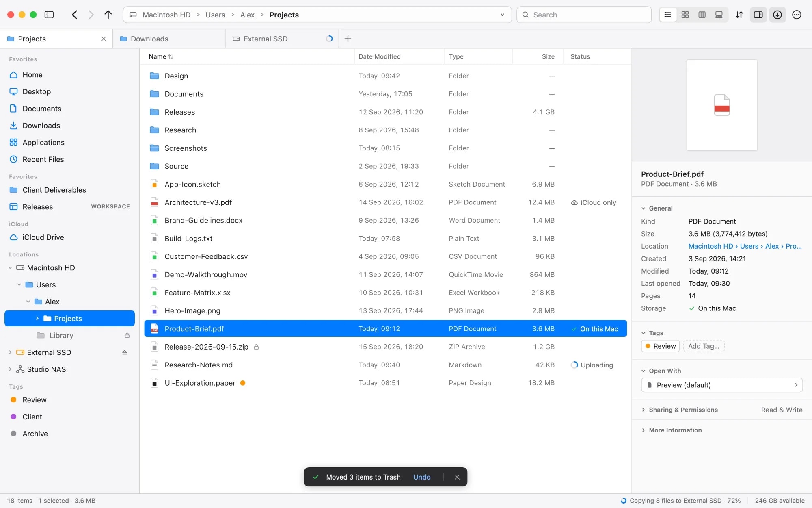Switch to gallery view
The width and height of the screenshot is (812, 508).
click(x=719, y=15)
